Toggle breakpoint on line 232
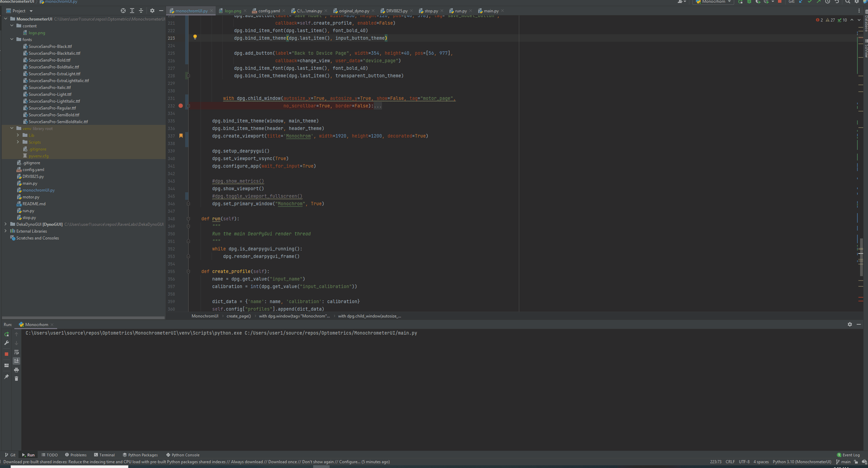Screen dimensions: 868x468 (181, 106)
